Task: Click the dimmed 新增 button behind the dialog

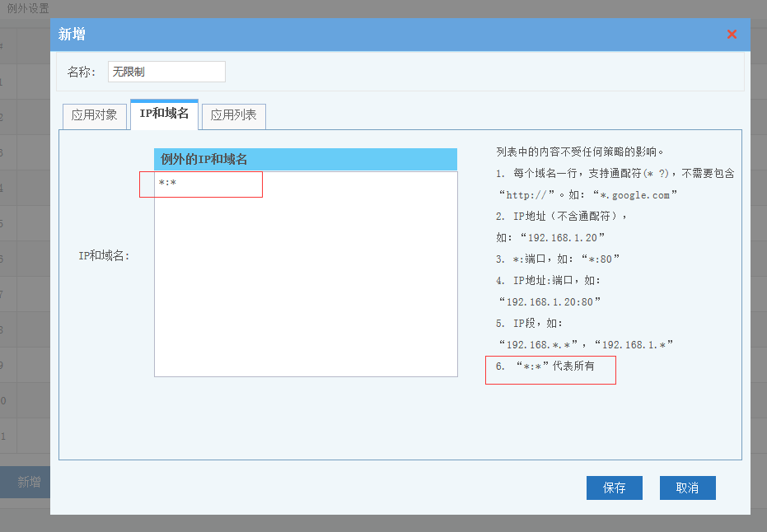Action: coord(29,482)
